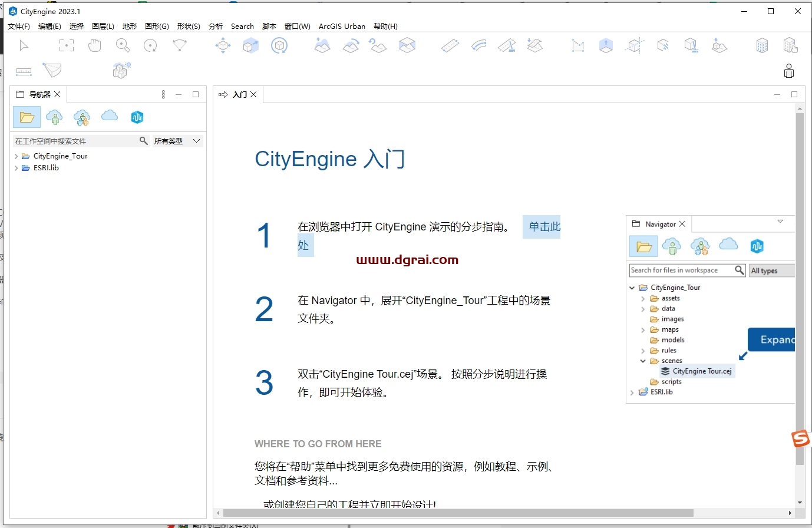Open the 脚本 menu
The height and width of the screenshot is (528, 812).
(x=269, y=27)
